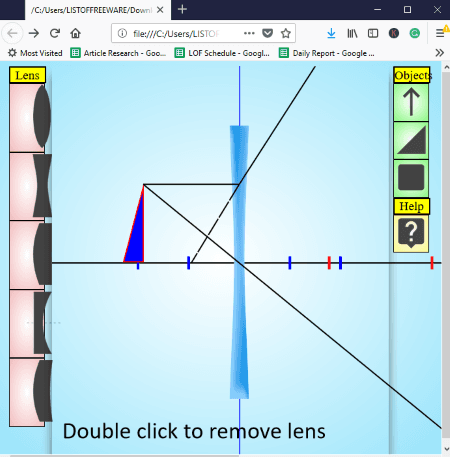The width and height of the screenshot is (450, 457).
Task: Show more bookmarks chevron
Action: (x=440, y=53)
